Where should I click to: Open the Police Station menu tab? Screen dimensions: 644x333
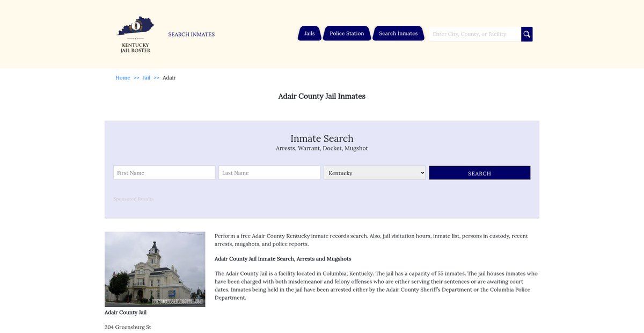click(x=347, y=33)
